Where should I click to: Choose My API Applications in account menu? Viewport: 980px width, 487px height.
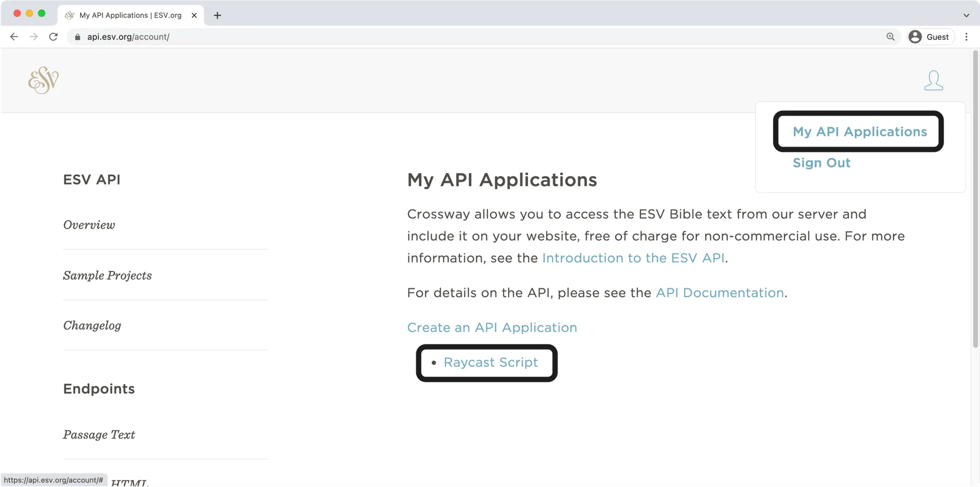pos(860,132)
